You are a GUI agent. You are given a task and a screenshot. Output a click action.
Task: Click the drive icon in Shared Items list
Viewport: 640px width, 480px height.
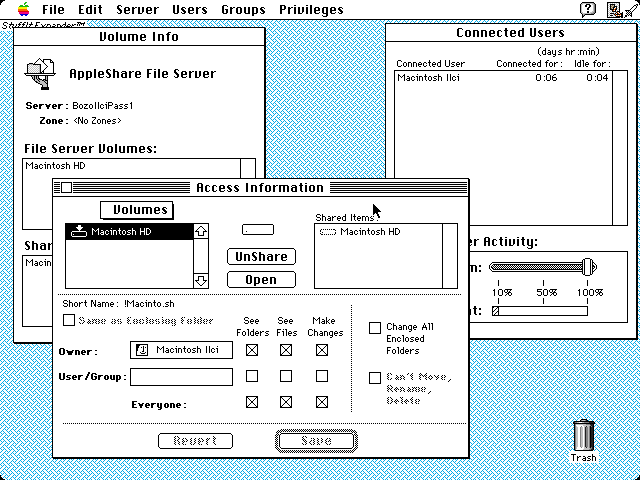(328, 232)
